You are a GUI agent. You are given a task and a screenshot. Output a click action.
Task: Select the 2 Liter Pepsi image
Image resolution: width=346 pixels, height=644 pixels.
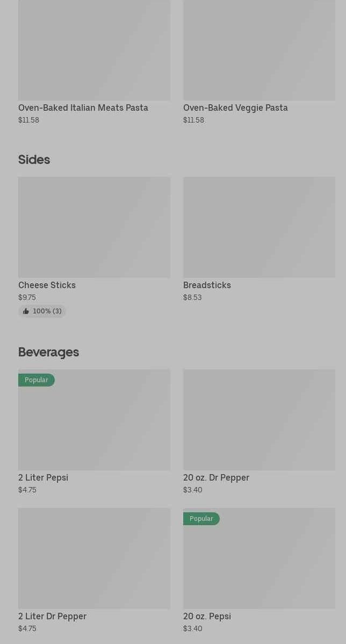pyautogui.click(x=94, y=425)
